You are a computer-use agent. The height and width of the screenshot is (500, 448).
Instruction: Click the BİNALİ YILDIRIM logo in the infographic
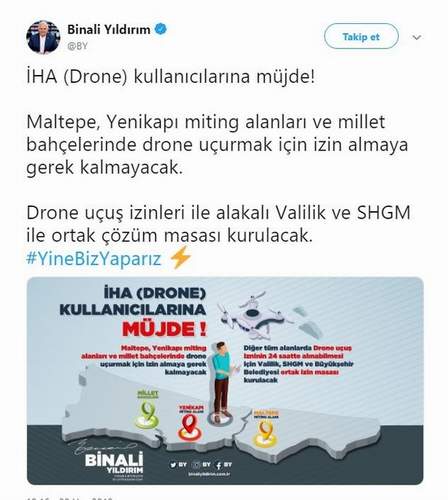[x=114, y=463]
